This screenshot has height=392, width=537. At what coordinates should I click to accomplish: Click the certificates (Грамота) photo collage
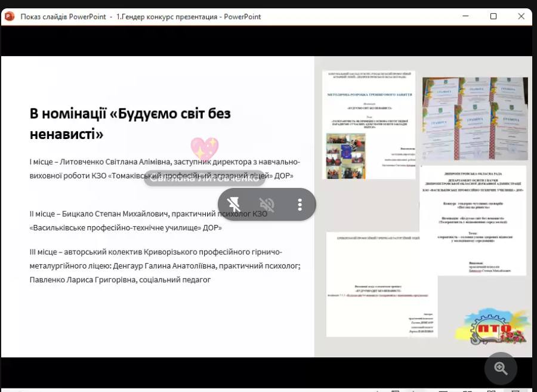coord(475,119)
